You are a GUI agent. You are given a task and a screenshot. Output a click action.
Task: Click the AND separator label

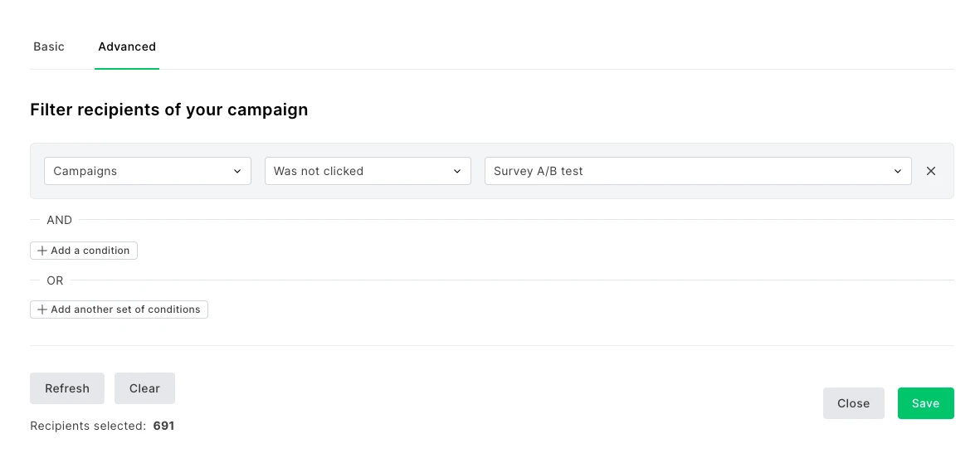(59, 220)
